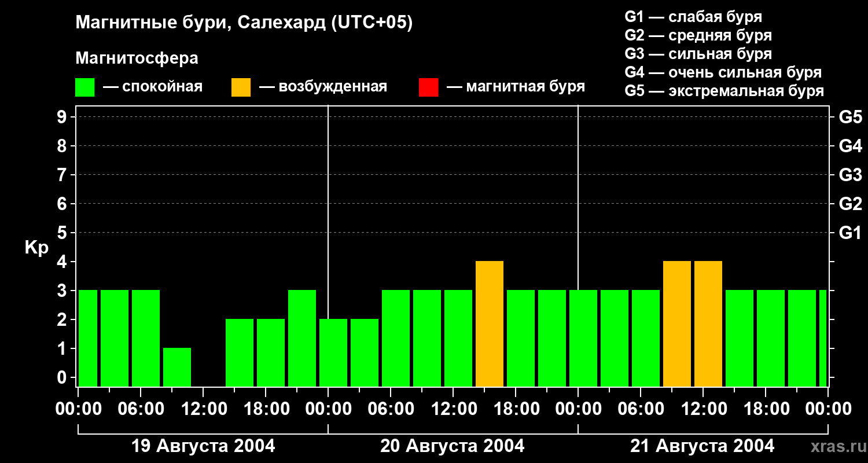
Task: Select the Kp 1 bar on 19 Августа
Action: click(x=177, y=368)
